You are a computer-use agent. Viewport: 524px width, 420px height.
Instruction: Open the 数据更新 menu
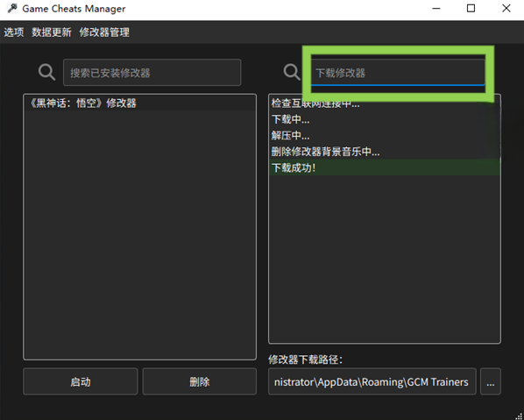(52, 32)
